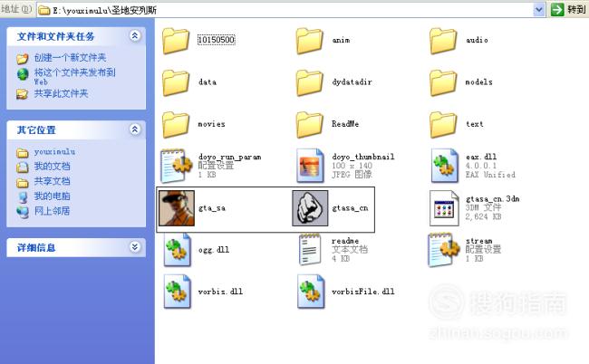Select the eax.dll file icon
Screen dimensions: 589x364
click(x=444, y=166)
